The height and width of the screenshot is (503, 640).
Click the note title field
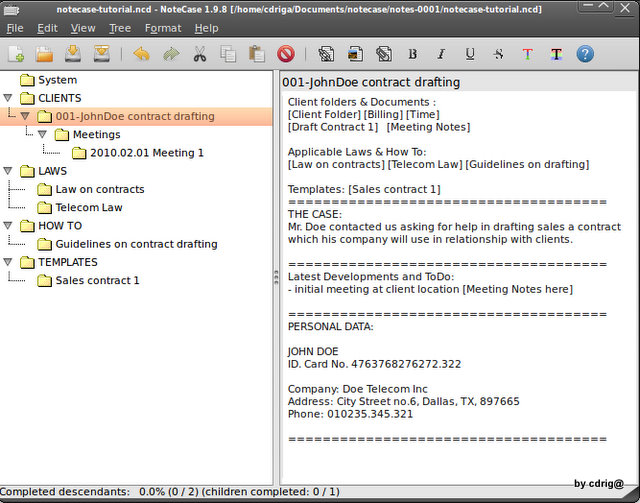[x=458, y=82]
